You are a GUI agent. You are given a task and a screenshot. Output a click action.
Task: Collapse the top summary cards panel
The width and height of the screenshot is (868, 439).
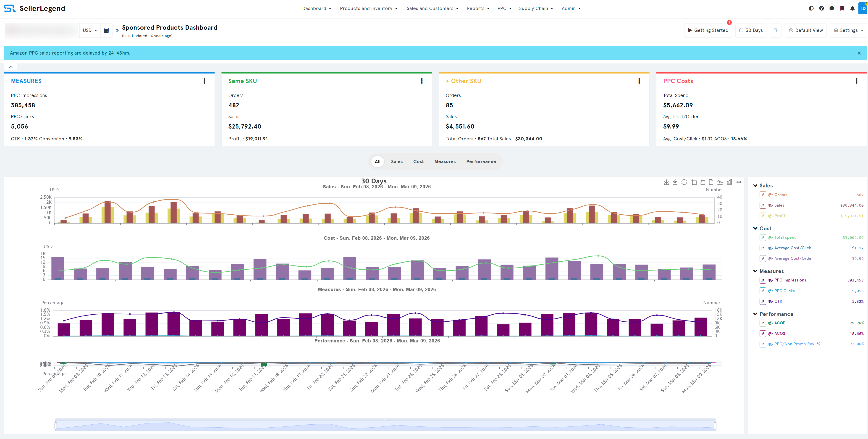tap(11, 66)
